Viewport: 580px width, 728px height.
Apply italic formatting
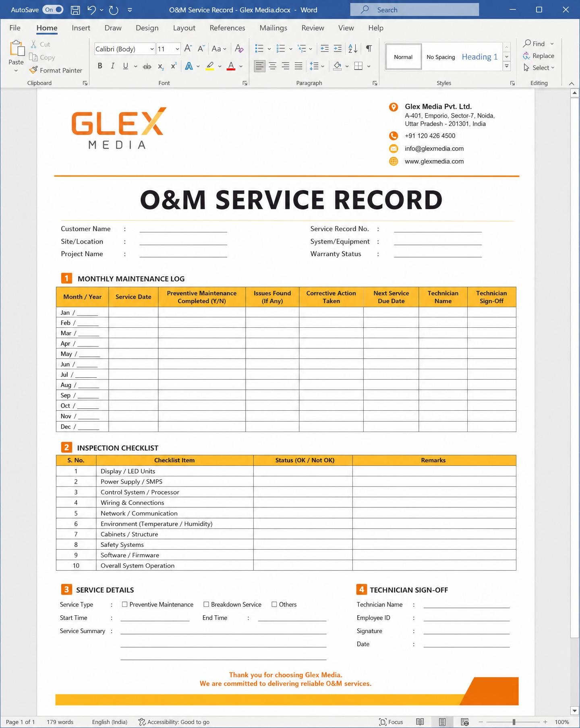113,66
